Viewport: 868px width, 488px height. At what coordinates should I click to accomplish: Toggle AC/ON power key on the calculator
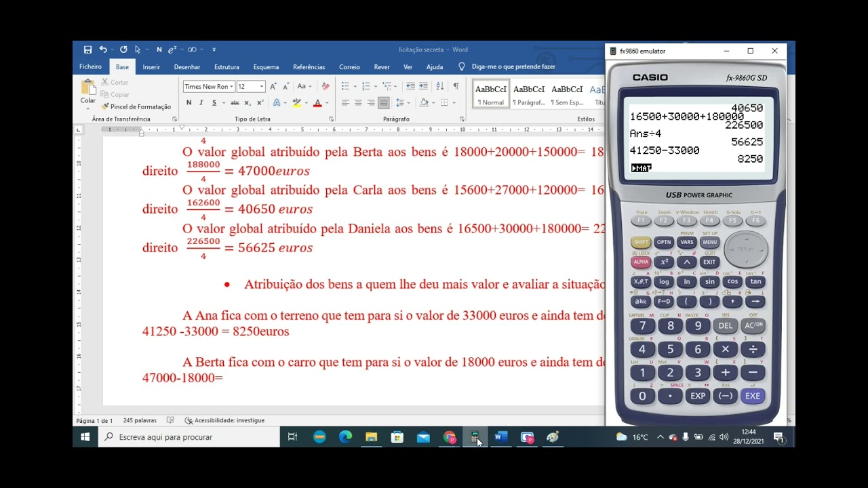click(753, 325)
